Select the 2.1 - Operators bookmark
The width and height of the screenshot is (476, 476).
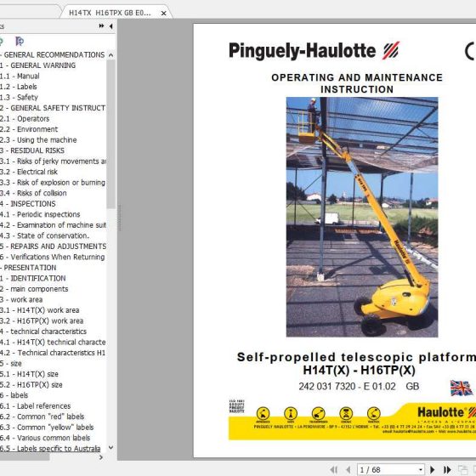click(x=25, y=119)
